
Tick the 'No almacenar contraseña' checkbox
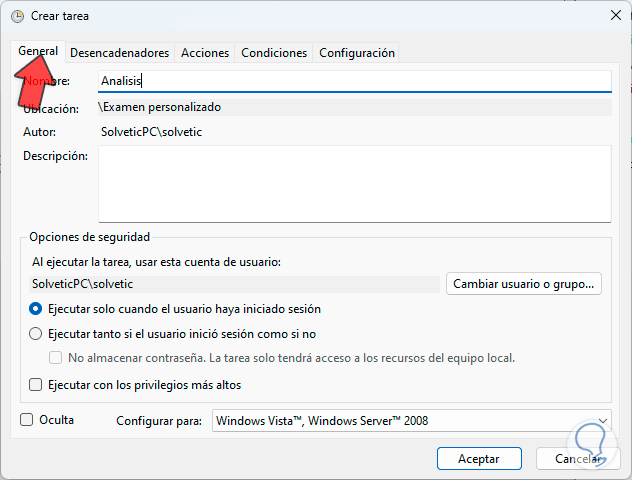[x=56, y=358]
